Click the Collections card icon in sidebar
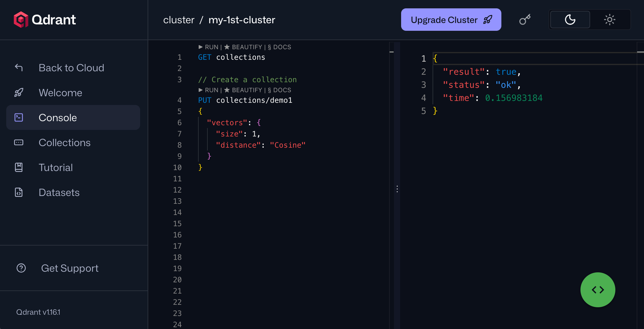Image resolution: width=644 pixels, height=329 pixels. coord(19,142)
